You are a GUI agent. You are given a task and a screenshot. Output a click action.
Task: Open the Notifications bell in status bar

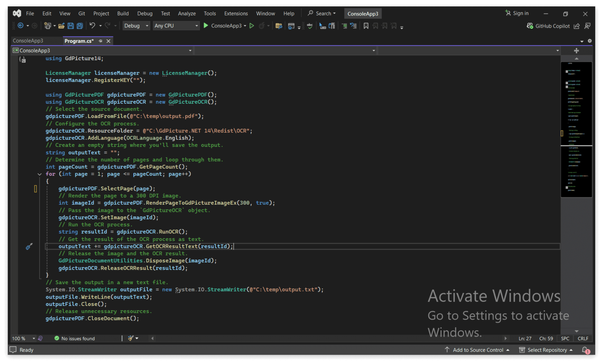pos(586,350)
